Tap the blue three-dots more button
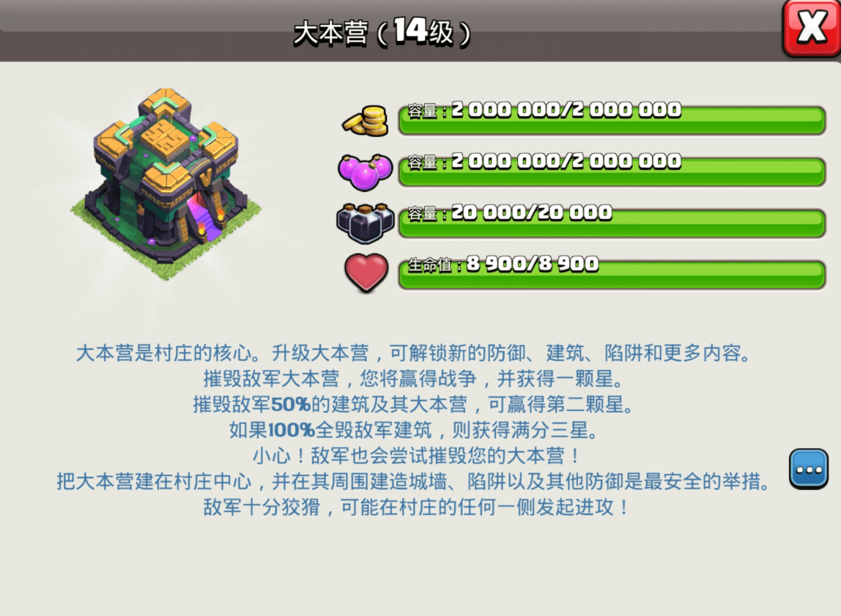The height and width of the screenshot is (616, 841). [808, 469]
